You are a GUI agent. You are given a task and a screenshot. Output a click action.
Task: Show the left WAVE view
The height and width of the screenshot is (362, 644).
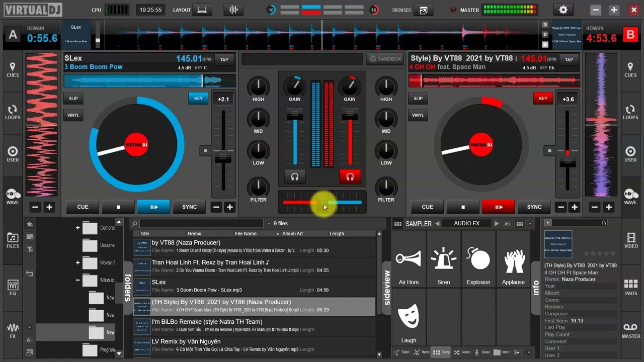pos(13,197)
